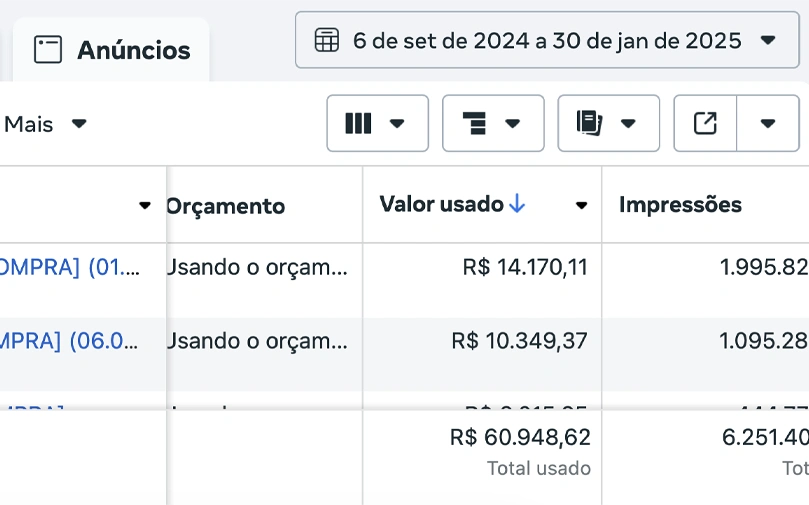Click the Anúncios window icon

pyautogui.click(x=48, y=50)
